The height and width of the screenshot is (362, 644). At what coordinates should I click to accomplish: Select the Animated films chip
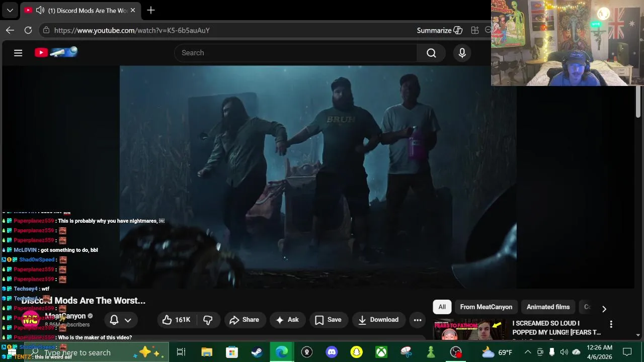coord(548,307)
